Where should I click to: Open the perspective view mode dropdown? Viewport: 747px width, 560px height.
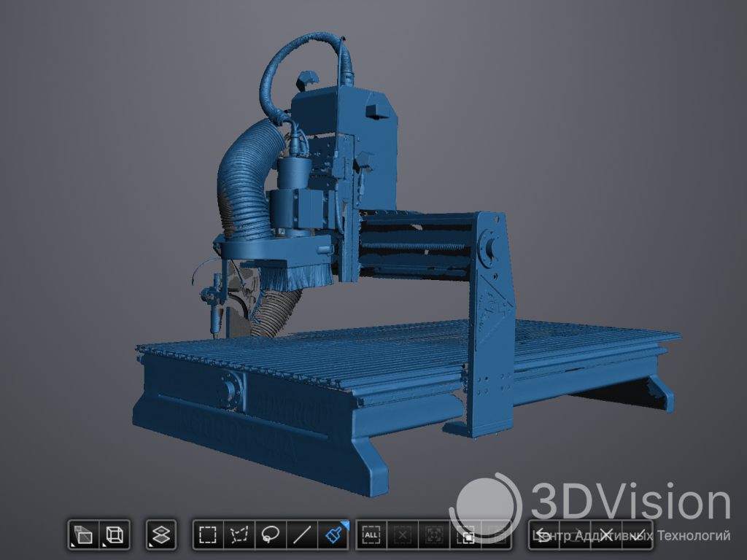(83, 535)
